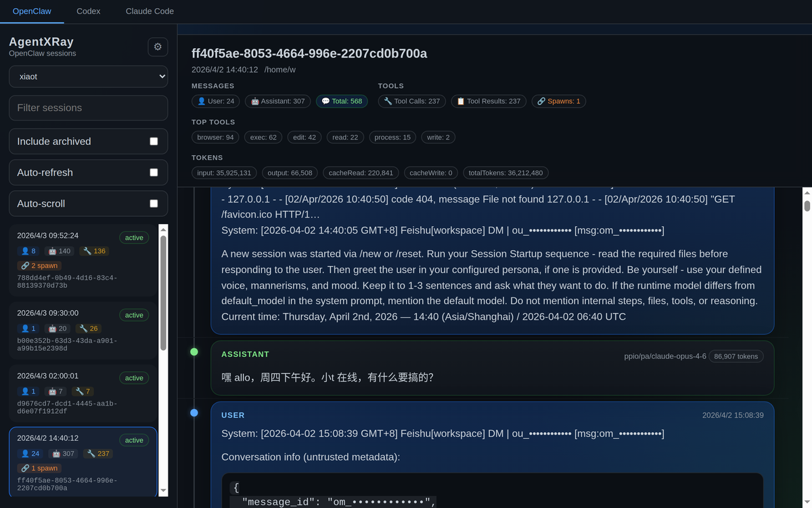Switch to the Claude Code tab
Screen dimensions: 812x508
[150, 11]
